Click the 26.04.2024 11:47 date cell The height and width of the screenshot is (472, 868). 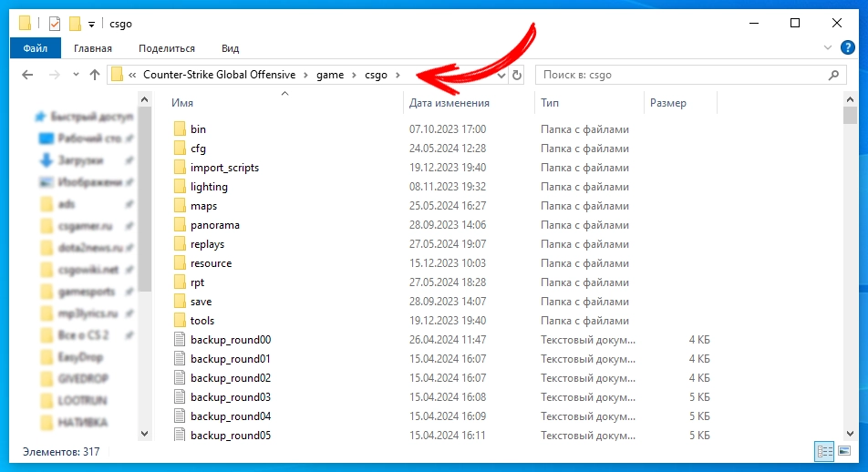[448, 340]
